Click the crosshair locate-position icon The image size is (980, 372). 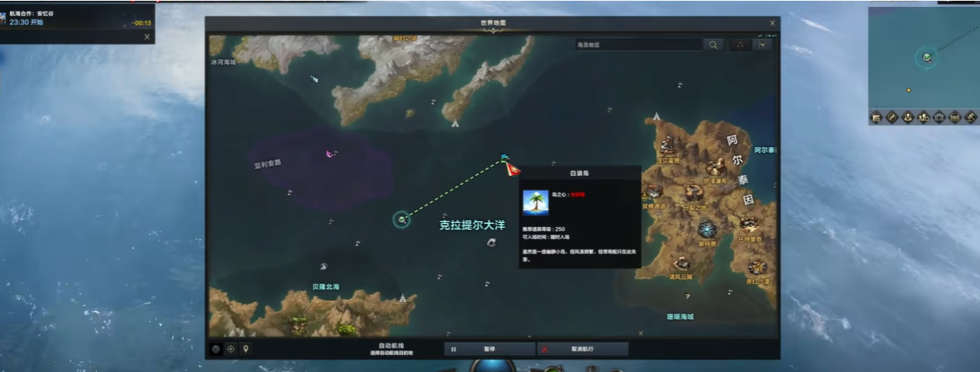(231, 349)
